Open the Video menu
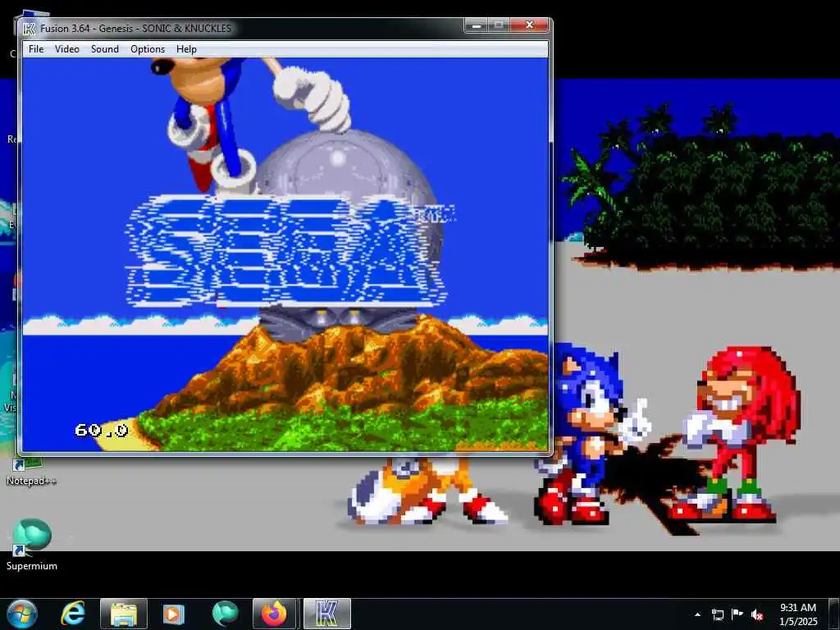Image resolution: width=840 pixels, height=630 pixels. coord(67,48)
